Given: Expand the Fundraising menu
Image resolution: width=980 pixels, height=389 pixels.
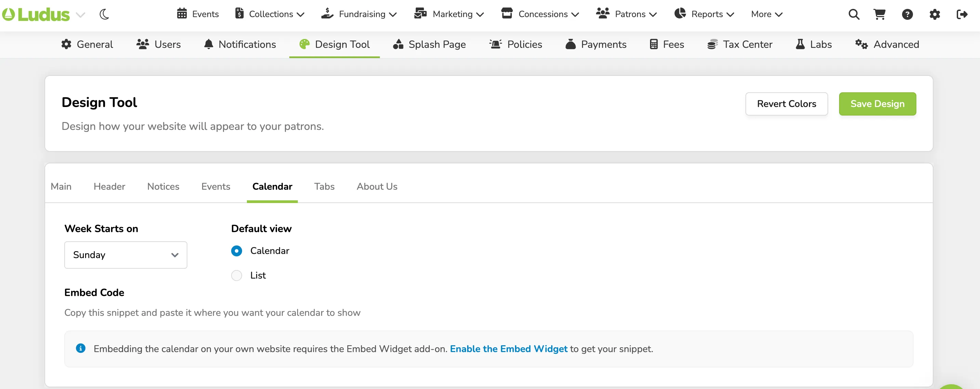Looking at the screenshot, I should coord(359,14).
